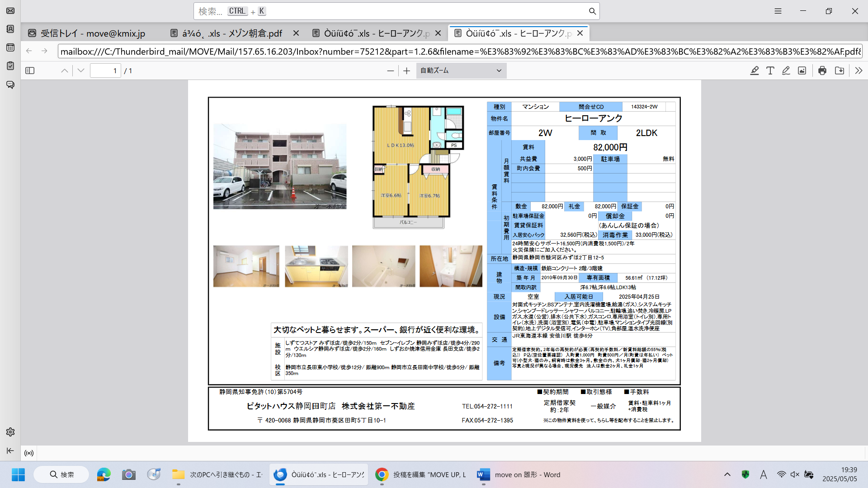Switch to the メゾン朝倉.pdf tab
The height and width of the screenshot is (488, 868).
[x=231, y=33]
